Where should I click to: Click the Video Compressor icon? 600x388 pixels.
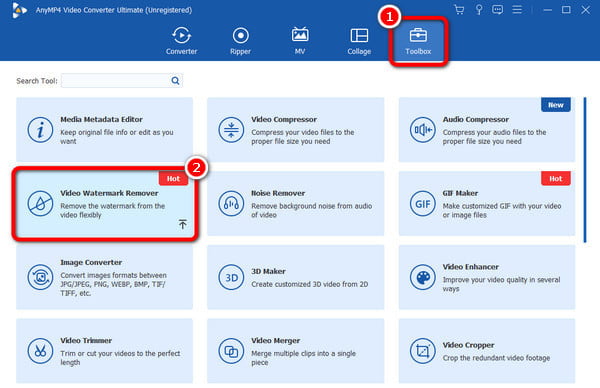[x=231, y=130]
